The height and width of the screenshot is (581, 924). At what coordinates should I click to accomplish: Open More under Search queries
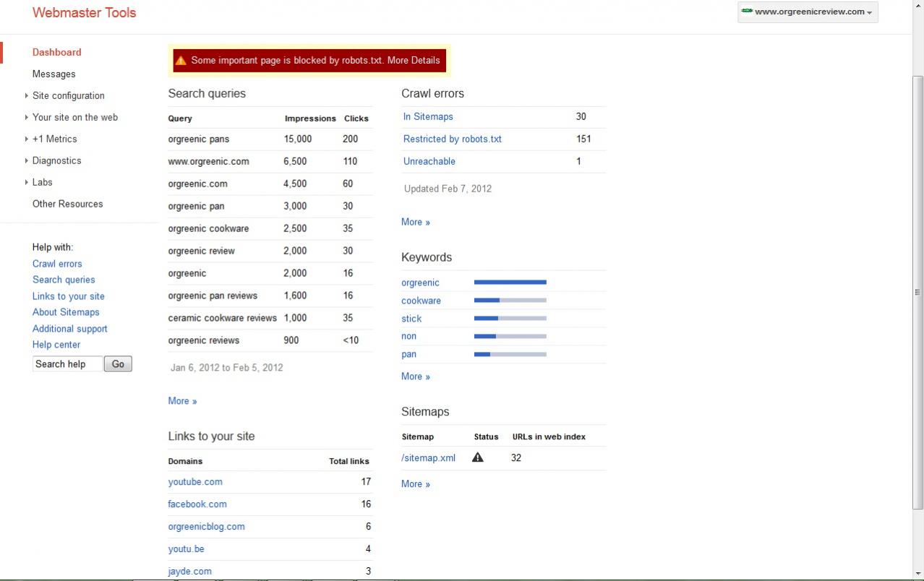tap(182, 401)
